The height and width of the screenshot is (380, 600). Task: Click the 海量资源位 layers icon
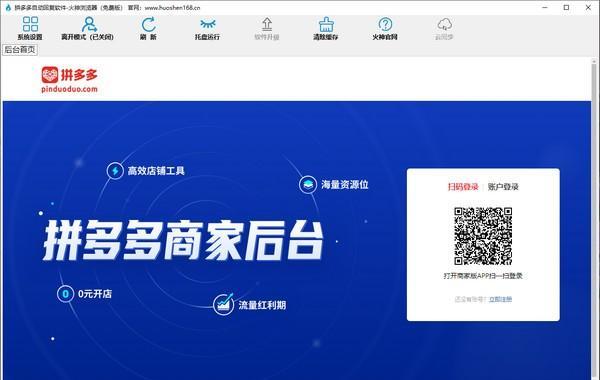(308, 184)
